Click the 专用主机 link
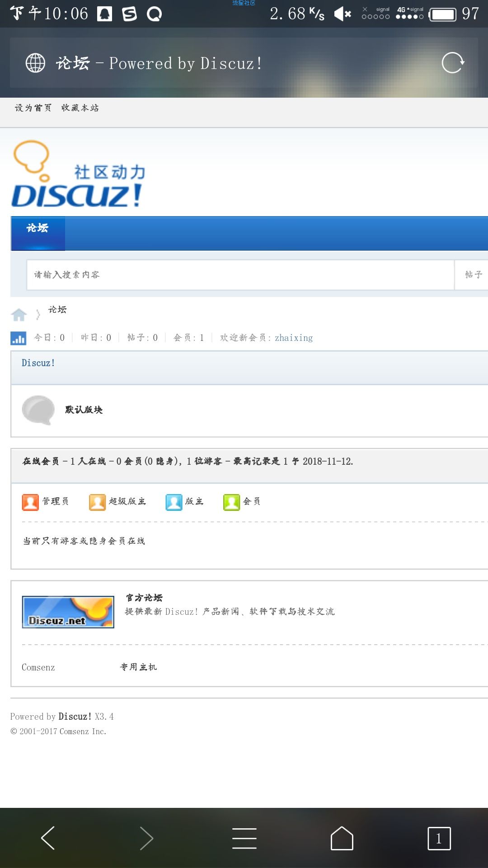 pos(138,667)
